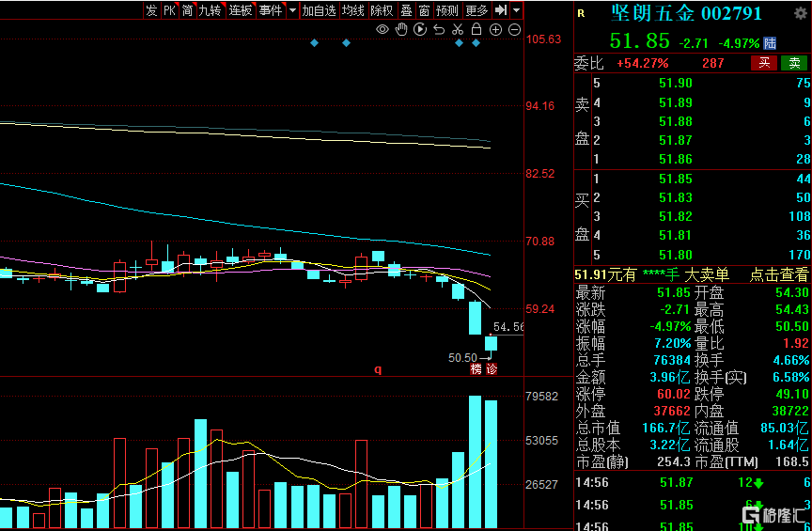Viewport: 812px width, 531px height.
Task: Toggle the 预测 forecast button
Action: tap(447, 9)
